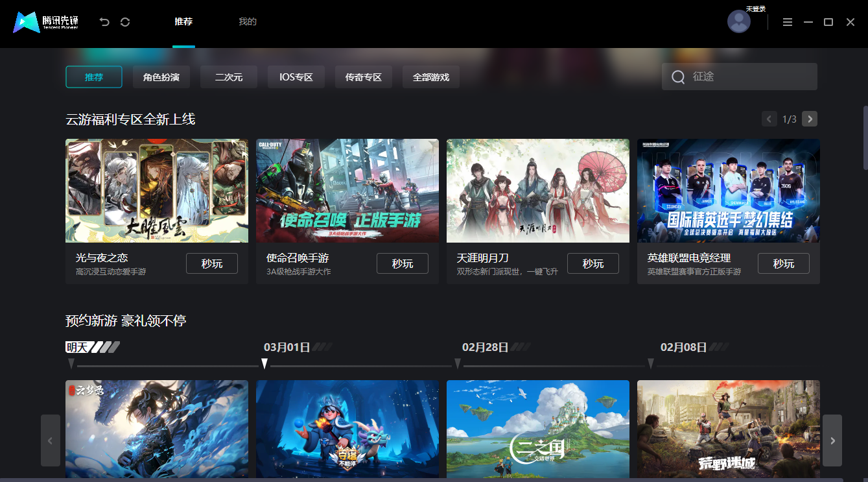This screenshot has height=482, width=868.
Task: Switch to the 我的 tab
Action: (248, 21)
